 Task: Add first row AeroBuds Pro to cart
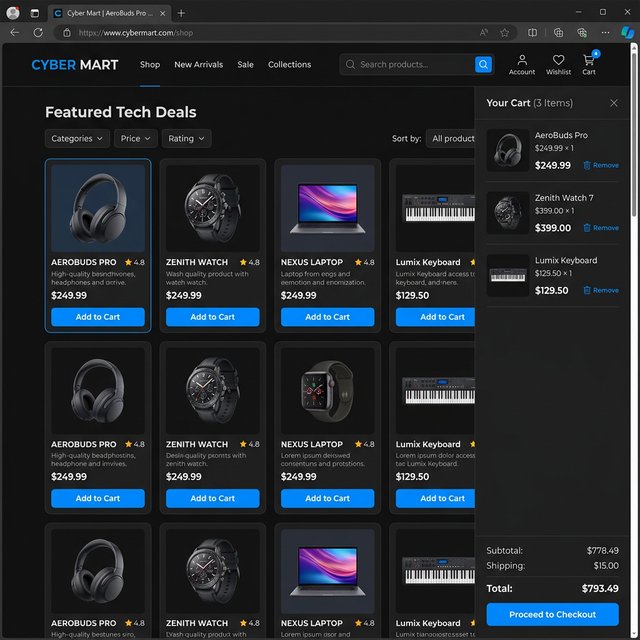[98, 317]
